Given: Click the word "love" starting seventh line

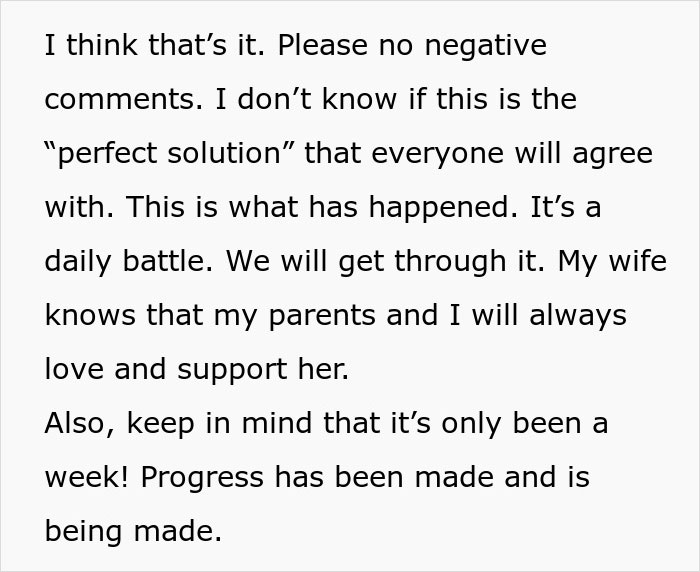Looking at the screenshot, I should [74, 369].
